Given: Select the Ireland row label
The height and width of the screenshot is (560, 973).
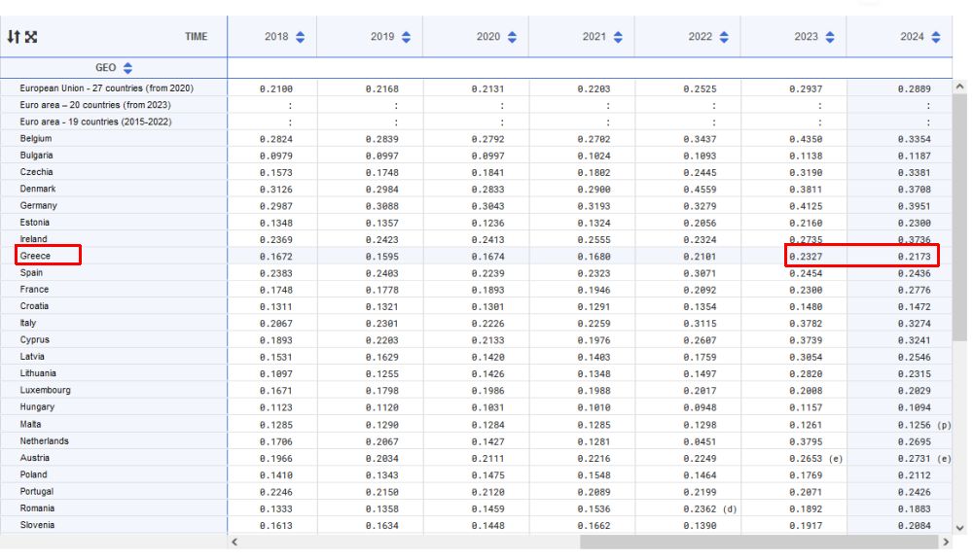Looking at the screenshot, I should pos(33,239).
